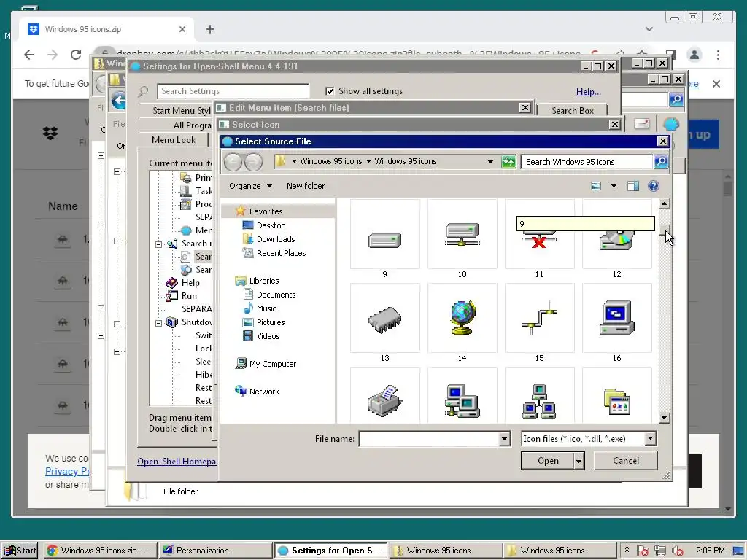This screenshot has width=747, height=560.
Task: Click the blue Help icon in file dialog toolbar
Action: coord(654,186)
